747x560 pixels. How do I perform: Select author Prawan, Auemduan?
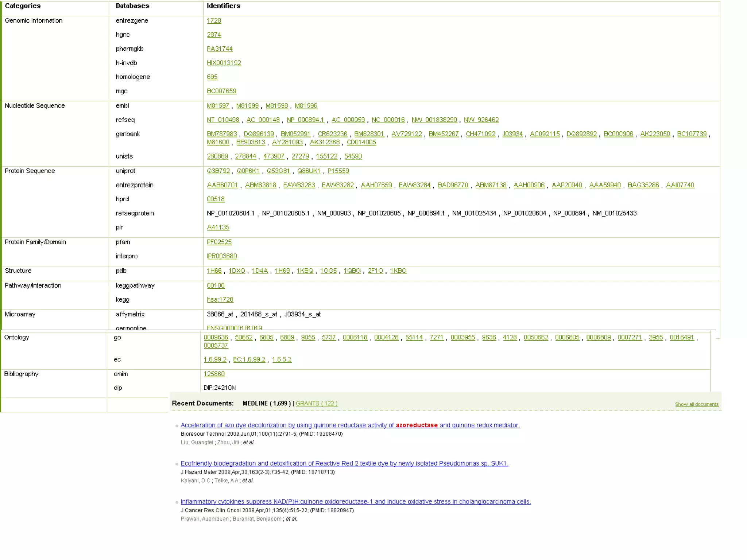pyautogui.click(x=205, y=519)
